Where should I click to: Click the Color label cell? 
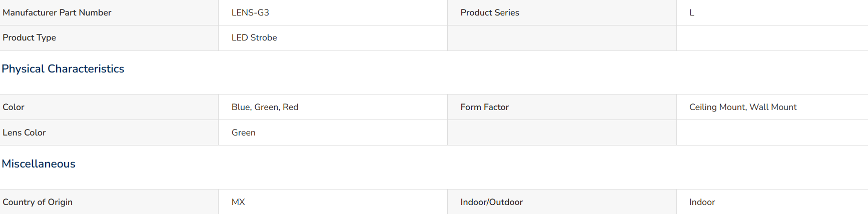coord(109,107)
